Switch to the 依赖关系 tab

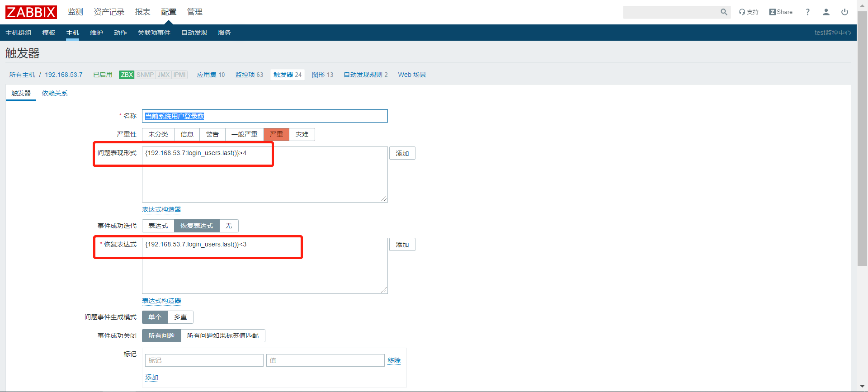click(55, 93)
